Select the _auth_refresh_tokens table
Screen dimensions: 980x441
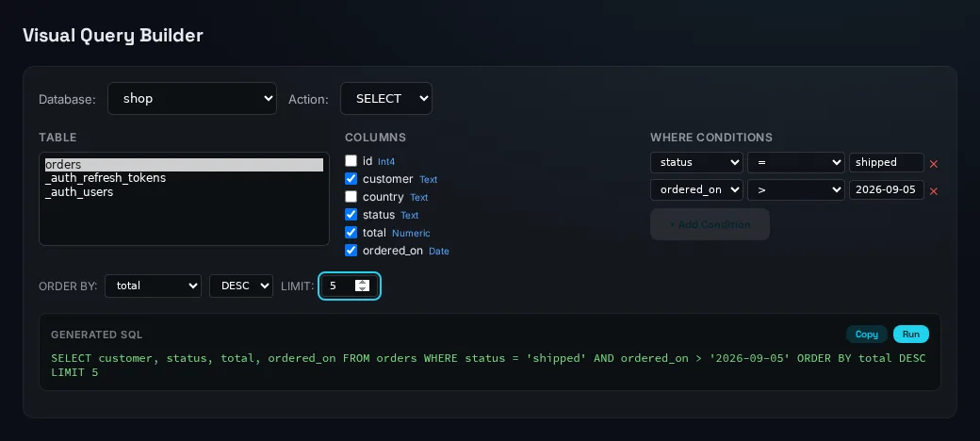184,178
